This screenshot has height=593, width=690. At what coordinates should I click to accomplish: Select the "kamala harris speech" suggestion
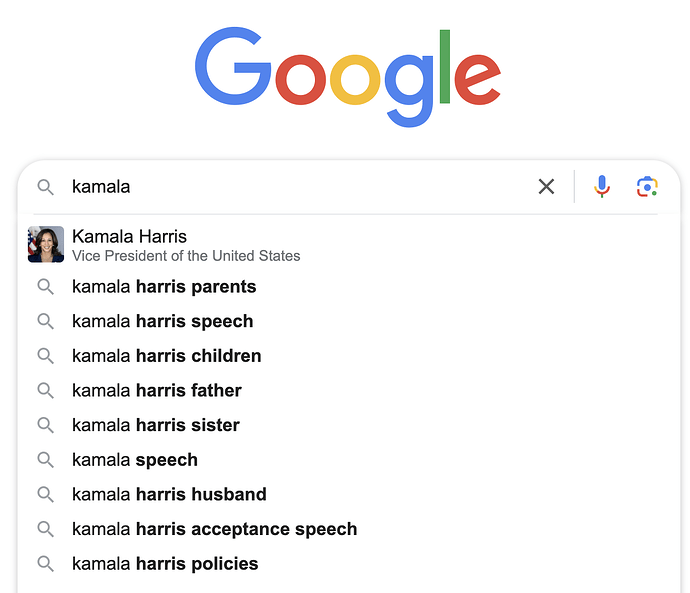click(349, 321)
